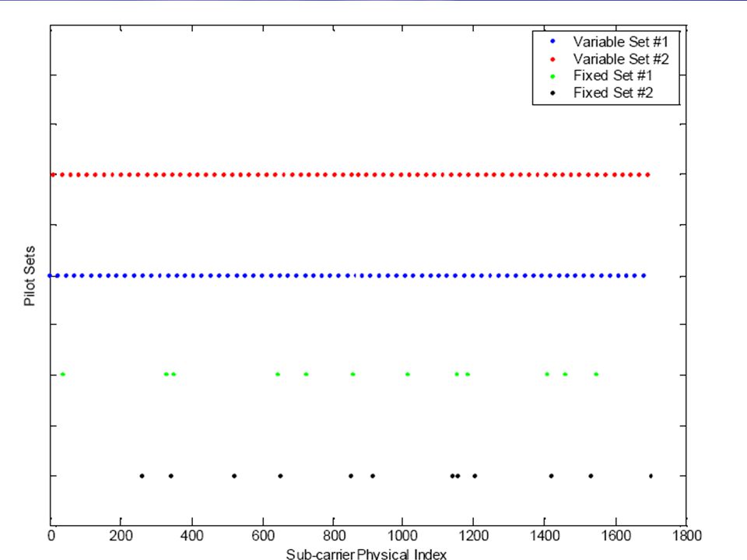This screenshot has height=560, width=747.
Task: Click the x-axis tick label 0
Action: tap(51, 536)
